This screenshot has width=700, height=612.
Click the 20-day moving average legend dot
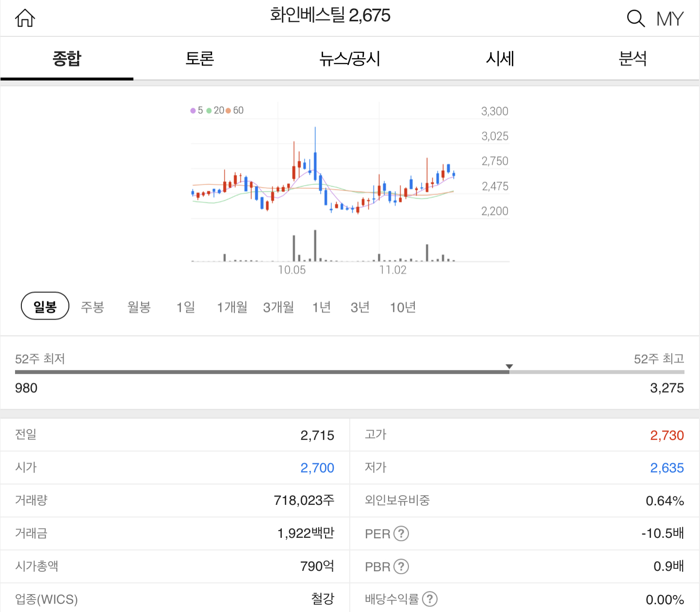pos(209,111)
